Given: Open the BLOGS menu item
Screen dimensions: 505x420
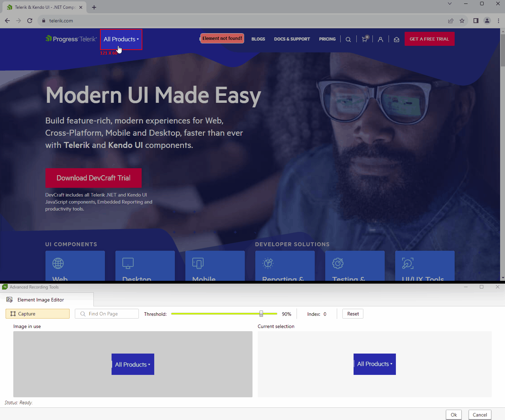Looking at the screenshot, I should (258, 39).
